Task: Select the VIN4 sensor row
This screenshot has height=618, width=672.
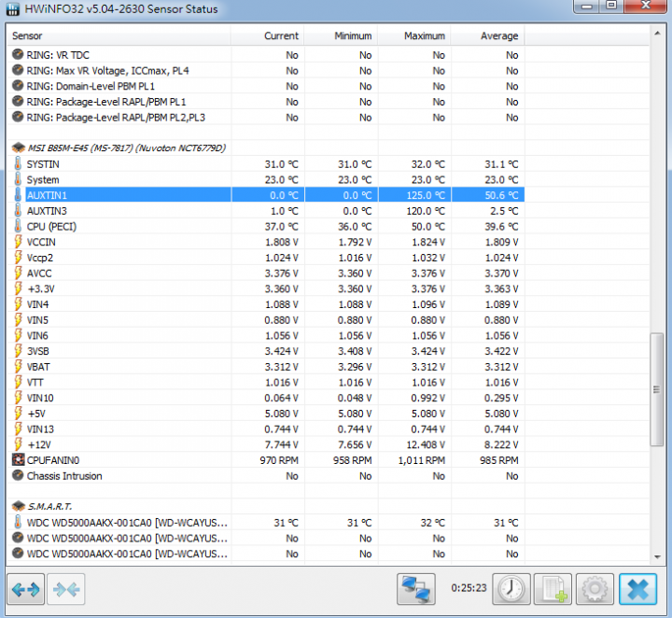Action: click(x=266, y=304)
